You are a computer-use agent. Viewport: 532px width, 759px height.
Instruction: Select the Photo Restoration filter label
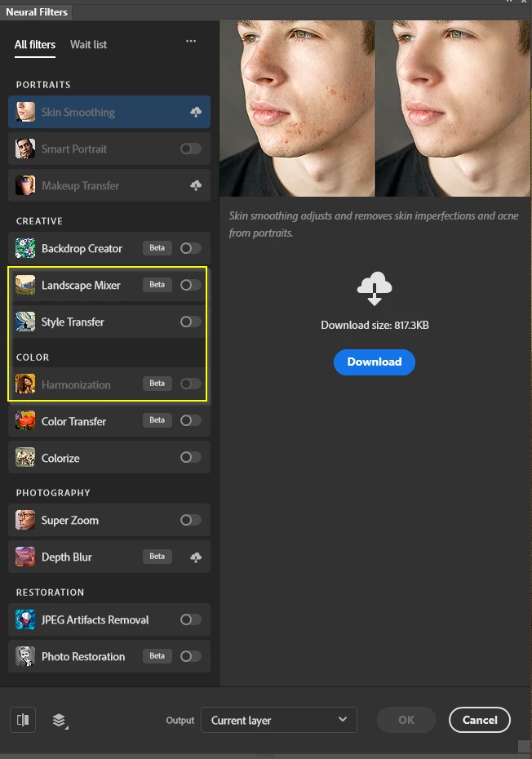point(83,657)
